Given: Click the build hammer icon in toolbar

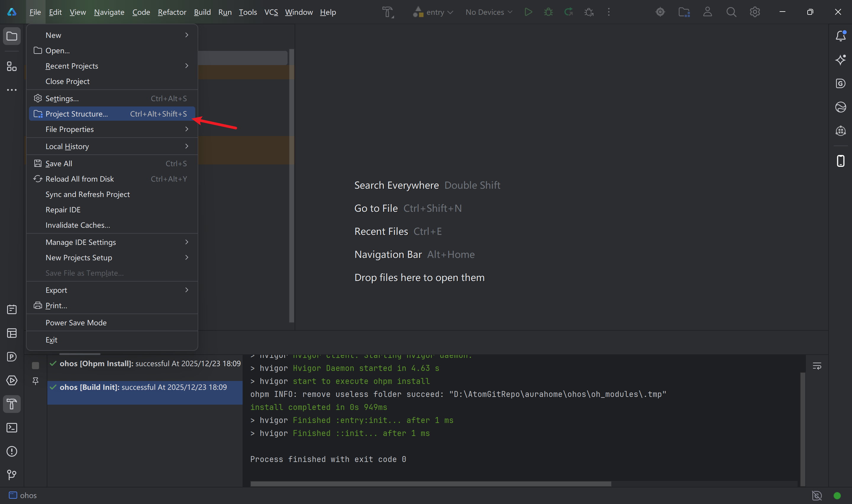Looking at the screenshot, I should (x=388, y=12).
